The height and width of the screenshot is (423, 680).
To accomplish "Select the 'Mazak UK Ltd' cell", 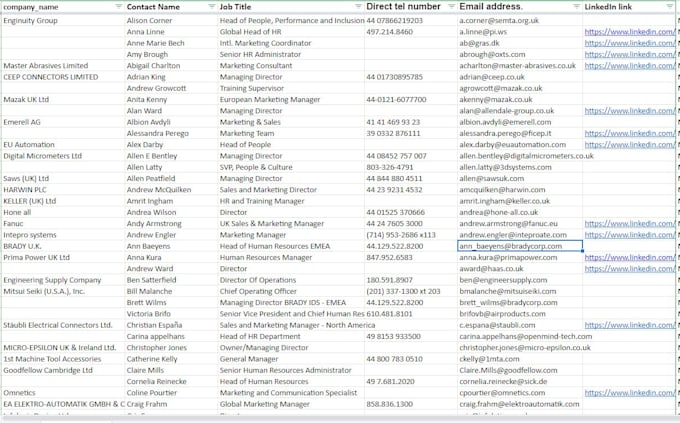I will coord(62,99).
